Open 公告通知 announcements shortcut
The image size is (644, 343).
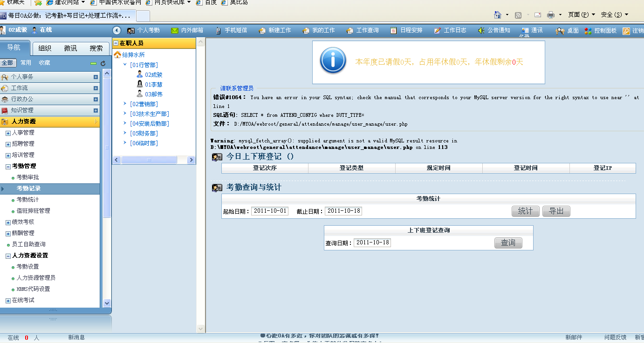pos(493,30)
